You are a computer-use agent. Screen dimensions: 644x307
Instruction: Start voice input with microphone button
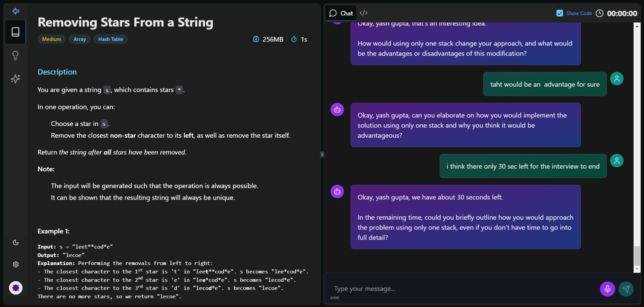tap(607, 289)
